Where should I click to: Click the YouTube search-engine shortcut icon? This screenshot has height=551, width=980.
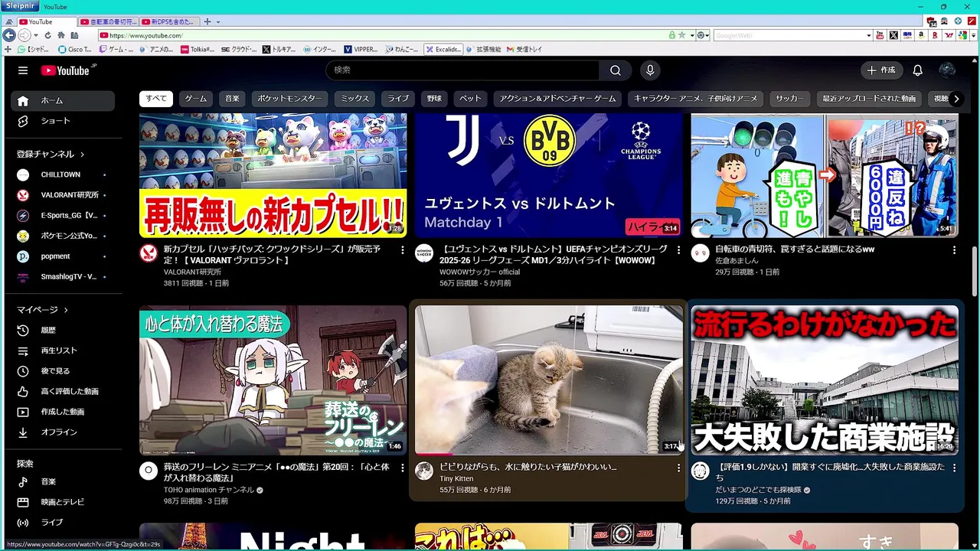(880, 35)
